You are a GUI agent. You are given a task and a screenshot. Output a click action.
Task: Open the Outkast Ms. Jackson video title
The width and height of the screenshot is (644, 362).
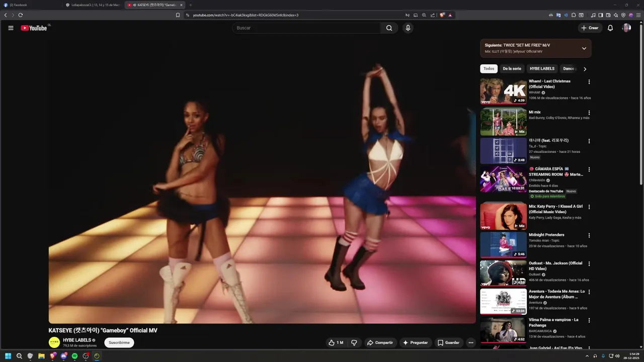555,266
